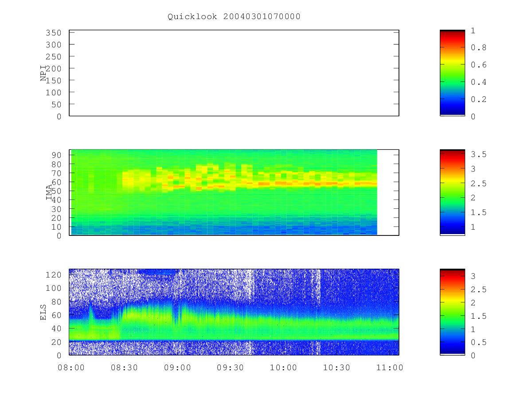The image size is (532, 399).
Task: Click the 'NPI' y-axis label
Action: [x=43, y=73]
